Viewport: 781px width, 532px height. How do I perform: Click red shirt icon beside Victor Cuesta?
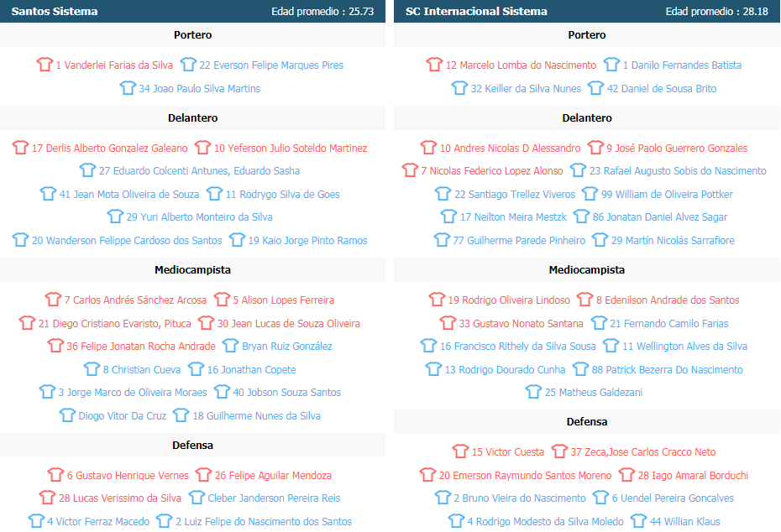pyautogui.click(x=461, y=452)
